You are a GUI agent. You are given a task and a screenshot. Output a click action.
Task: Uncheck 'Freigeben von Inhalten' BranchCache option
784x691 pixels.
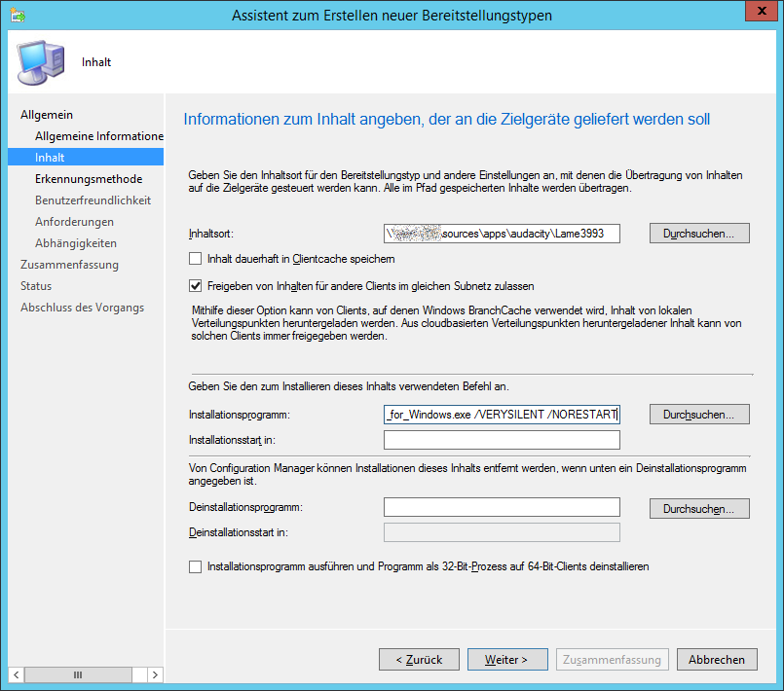tap(196, 286)
